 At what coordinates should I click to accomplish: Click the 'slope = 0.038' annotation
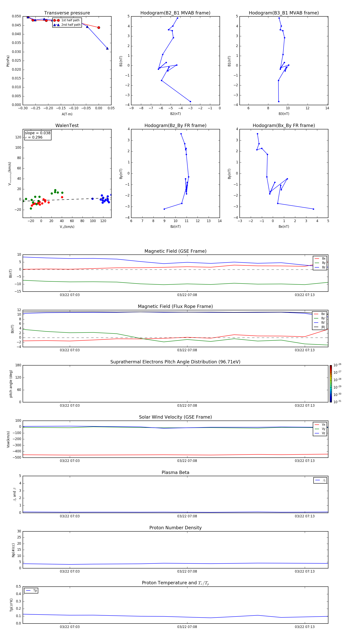click(x=37, y=133)
